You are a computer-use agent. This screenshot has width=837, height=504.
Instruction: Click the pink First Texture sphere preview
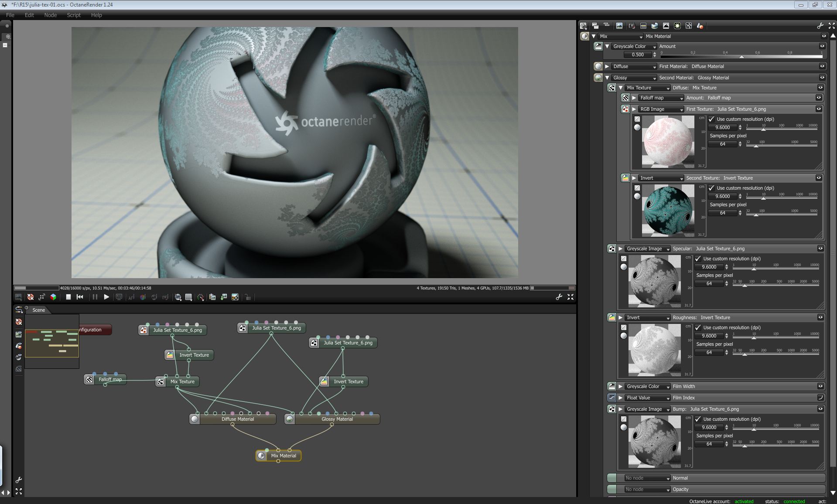click(668, 142)
